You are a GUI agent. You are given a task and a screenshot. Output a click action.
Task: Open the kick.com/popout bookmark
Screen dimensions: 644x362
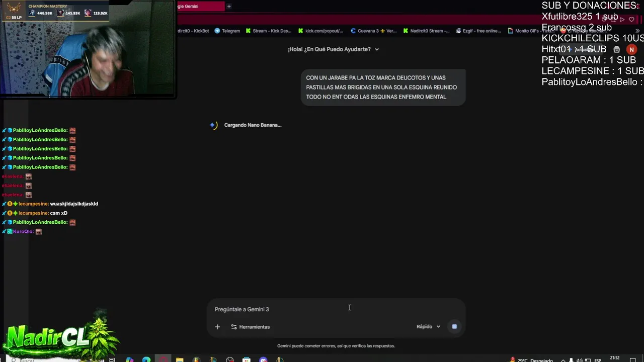(x=321, y=31)
